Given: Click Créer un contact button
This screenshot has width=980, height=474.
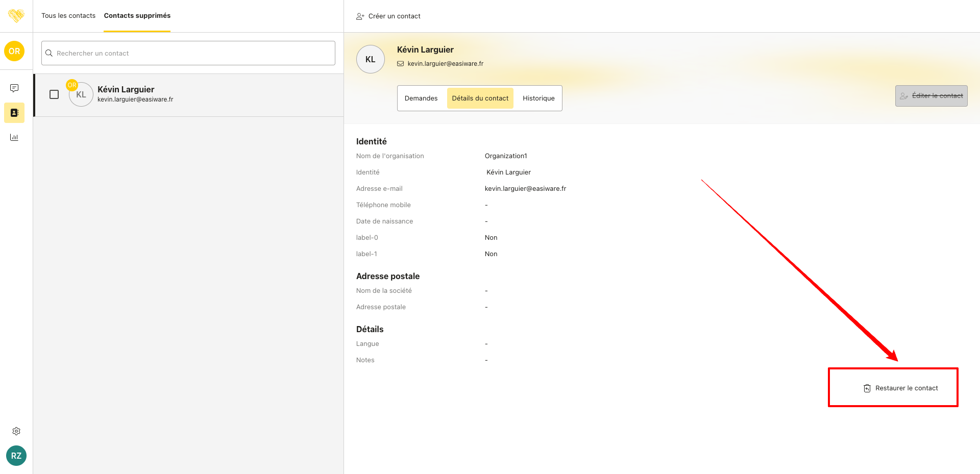Looking at the screenshot, I should click(x=388, y=16).
